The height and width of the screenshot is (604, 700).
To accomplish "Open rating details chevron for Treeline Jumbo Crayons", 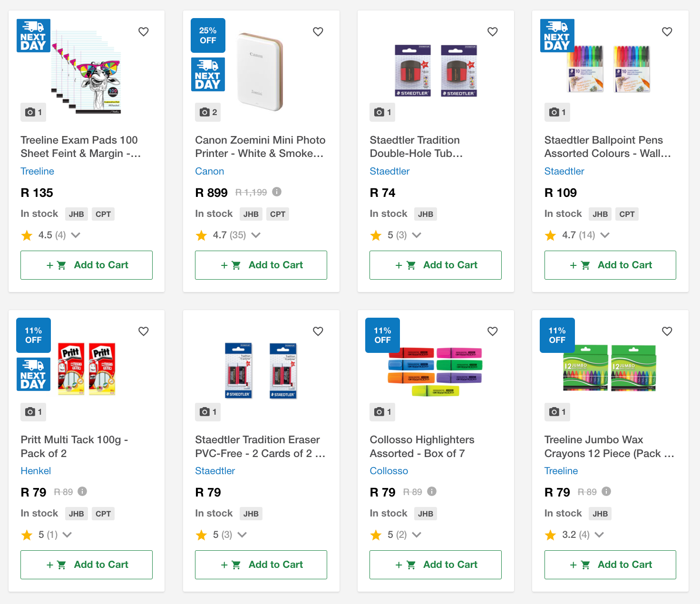I will click(599, 535).
